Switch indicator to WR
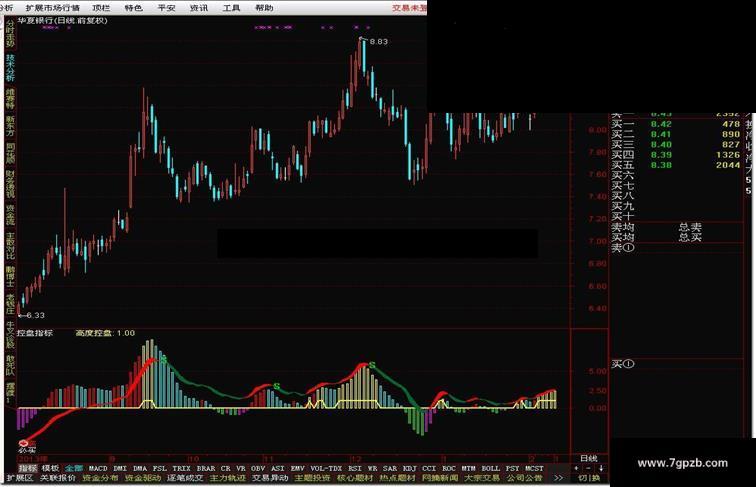Image resolution: width=756 pixels, height=487 pixels. (372, 468)
